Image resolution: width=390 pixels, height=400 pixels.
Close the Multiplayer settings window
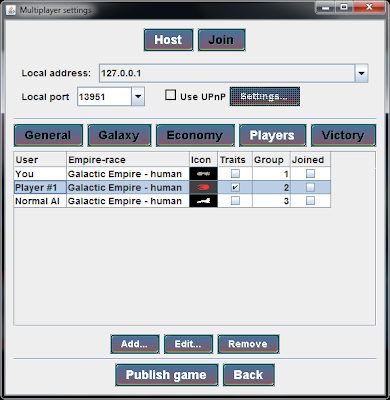click(369, 7)
